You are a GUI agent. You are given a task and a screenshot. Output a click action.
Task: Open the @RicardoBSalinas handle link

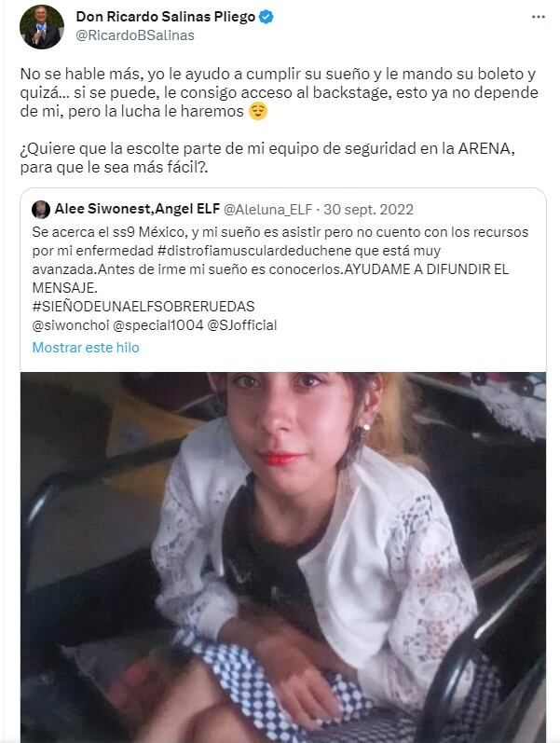pyautogui.click(x=135, y=35)
